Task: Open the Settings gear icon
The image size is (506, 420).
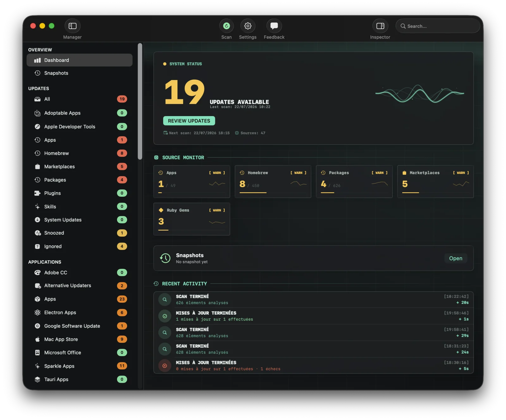Action: click(248, 26)
